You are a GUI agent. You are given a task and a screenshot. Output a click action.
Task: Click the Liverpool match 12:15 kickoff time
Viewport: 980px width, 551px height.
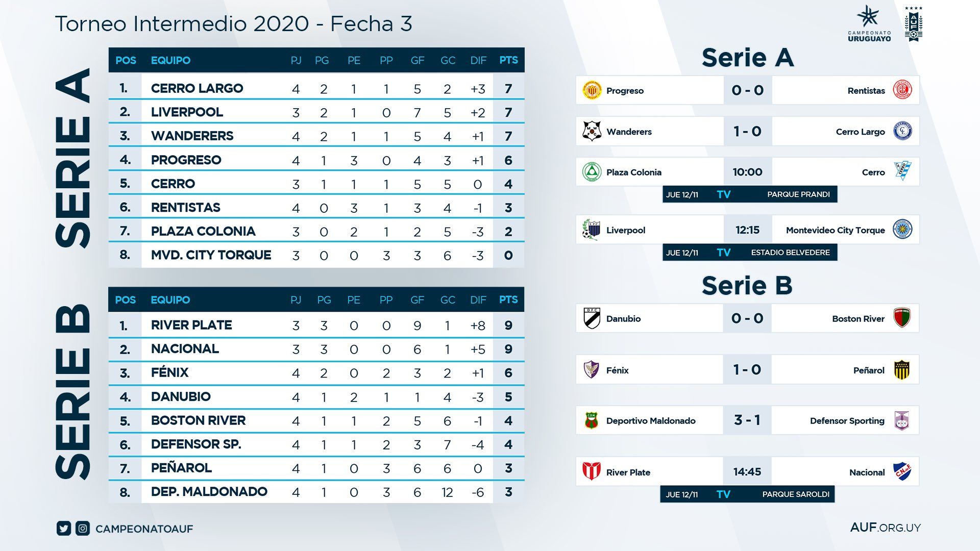coord(747,230)
